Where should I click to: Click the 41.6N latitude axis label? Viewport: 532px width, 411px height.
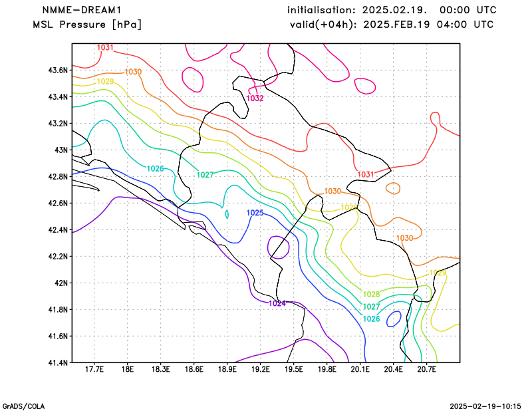pos(58,337)
